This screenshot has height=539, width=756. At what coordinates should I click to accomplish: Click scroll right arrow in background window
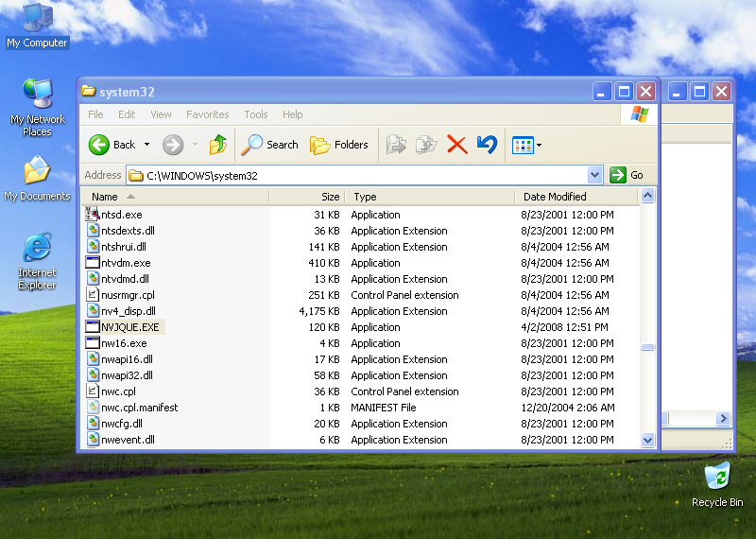click(723, 418)
